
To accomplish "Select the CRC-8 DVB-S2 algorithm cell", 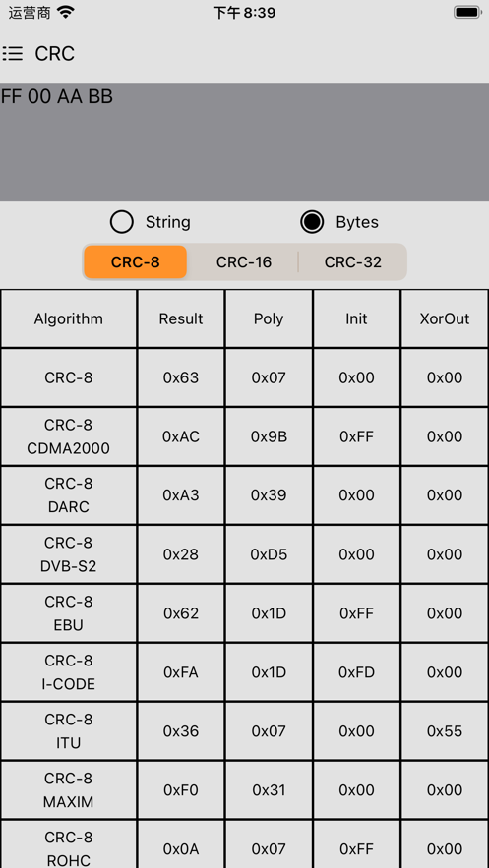I will [69, 554].
